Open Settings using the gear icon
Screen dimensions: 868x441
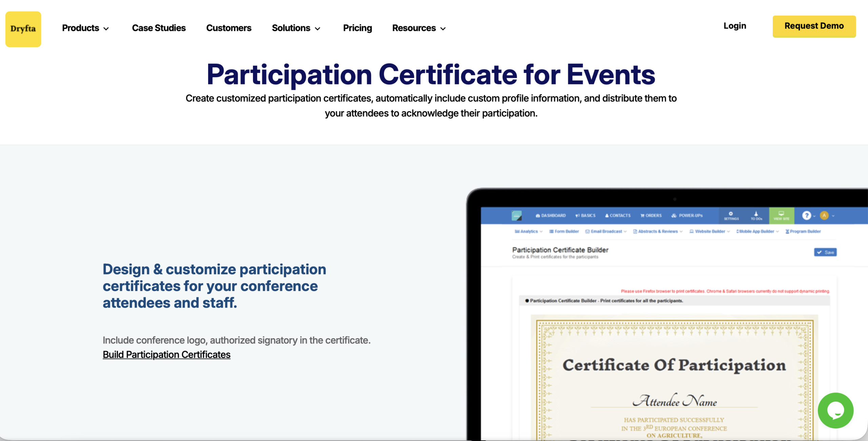(731, 214)
